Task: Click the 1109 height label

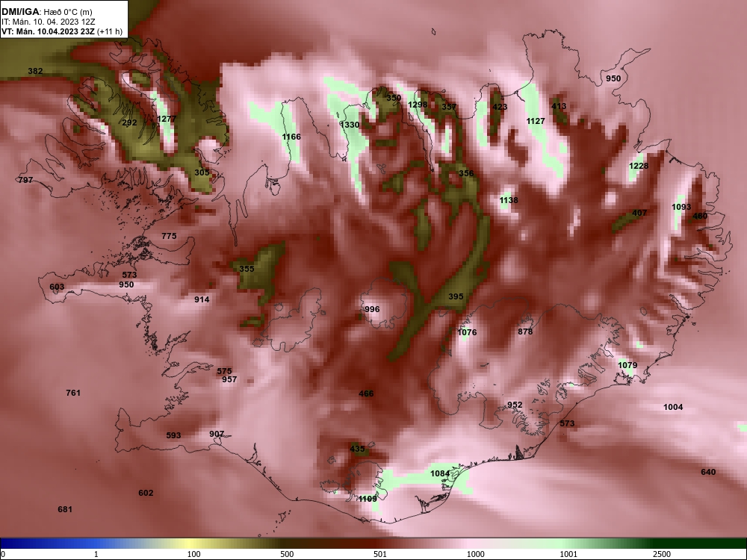Action: tap(368, 499)
